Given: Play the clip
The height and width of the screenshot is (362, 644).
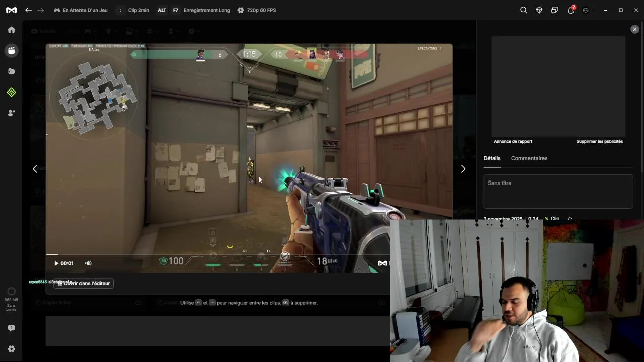Looking at the screenshot, I should pyautogui.click(x=56, y=263).
